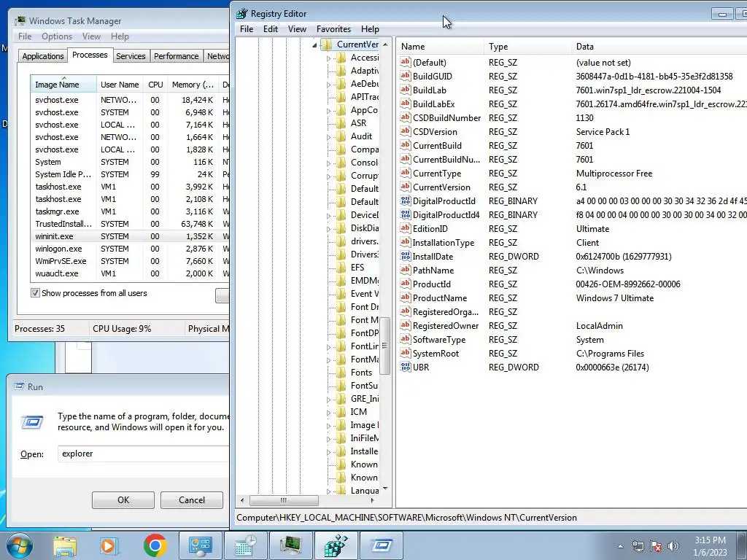Open Registry Editor File menu

coord(247,29)
